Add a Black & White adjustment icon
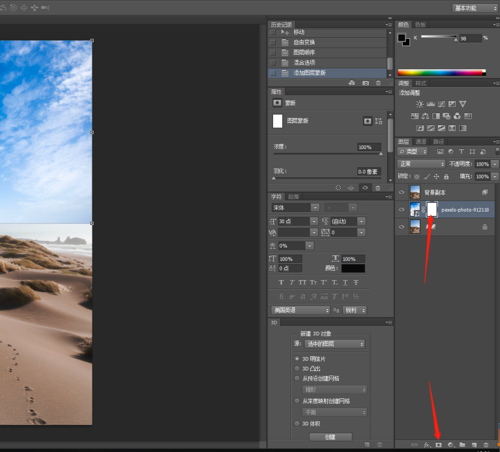The width and height of the screenshot is (500, 452). tap(436, 116)
